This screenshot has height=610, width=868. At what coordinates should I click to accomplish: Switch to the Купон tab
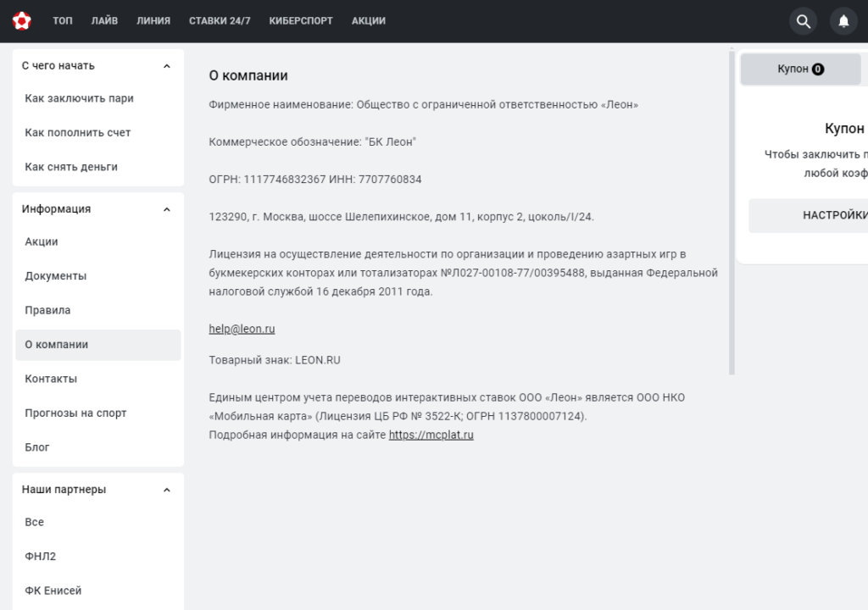[800, 69]
